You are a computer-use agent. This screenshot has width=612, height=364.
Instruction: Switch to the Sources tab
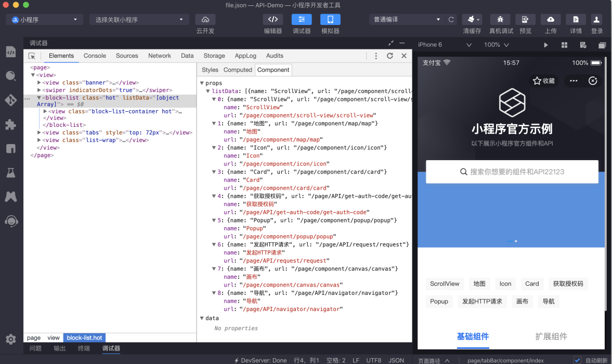127,56
